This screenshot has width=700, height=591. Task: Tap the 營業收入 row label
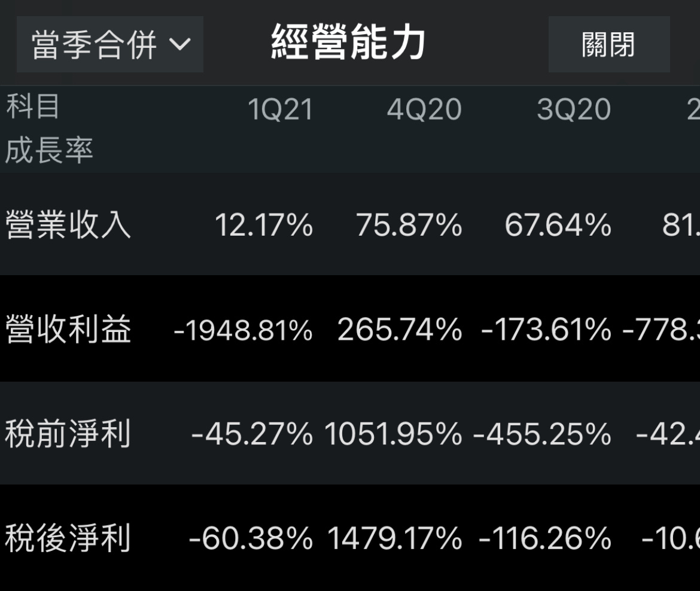pyautogui.click(x=68, y=226)
